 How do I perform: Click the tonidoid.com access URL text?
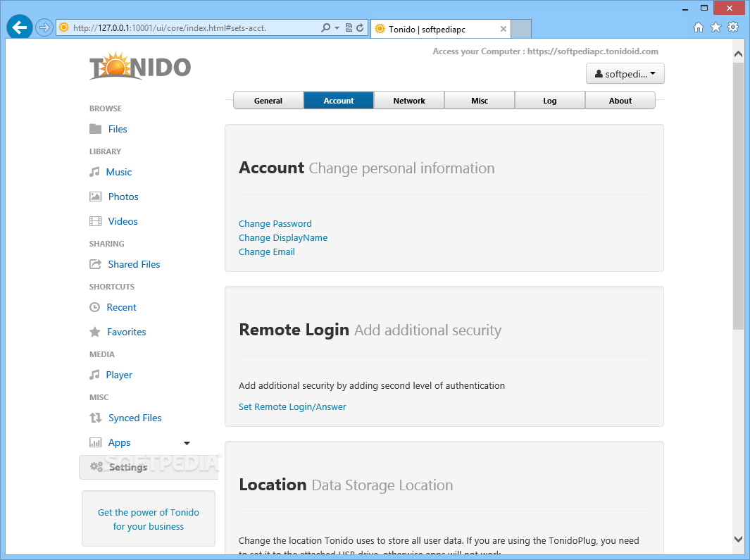pyautogui.click(x=593, y=51)
